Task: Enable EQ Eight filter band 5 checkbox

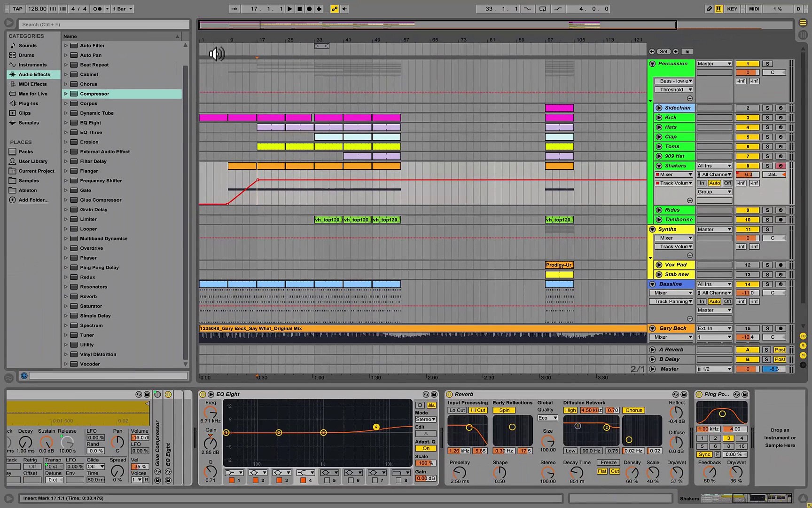Action: click(x=327, y=480)
